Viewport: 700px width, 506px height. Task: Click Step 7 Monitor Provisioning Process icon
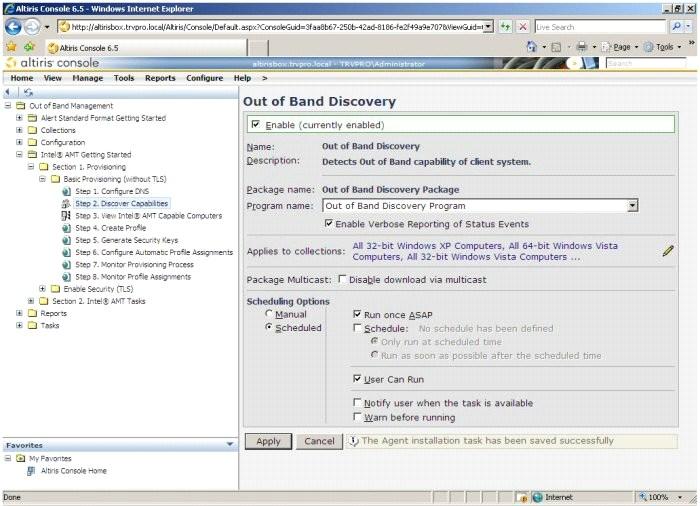click(66, 264)
